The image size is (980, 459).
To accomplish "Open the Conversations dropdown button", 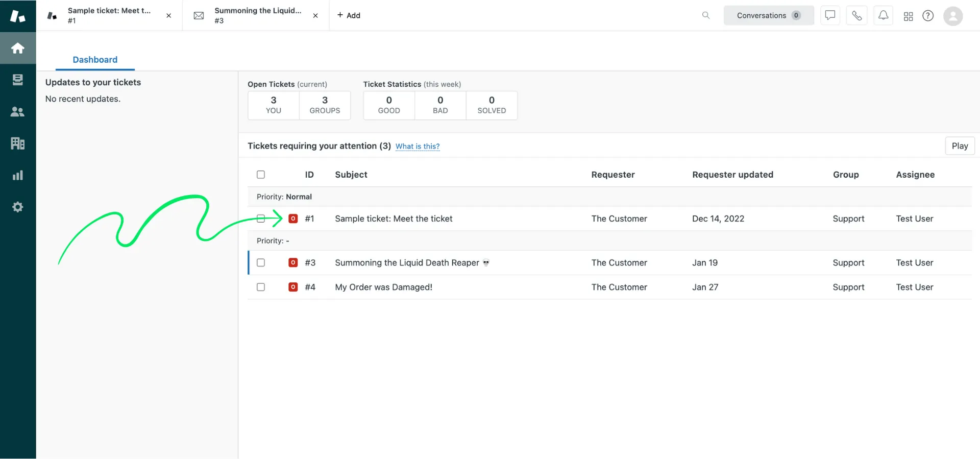I will pyautogui.click(x=768, y=15).
